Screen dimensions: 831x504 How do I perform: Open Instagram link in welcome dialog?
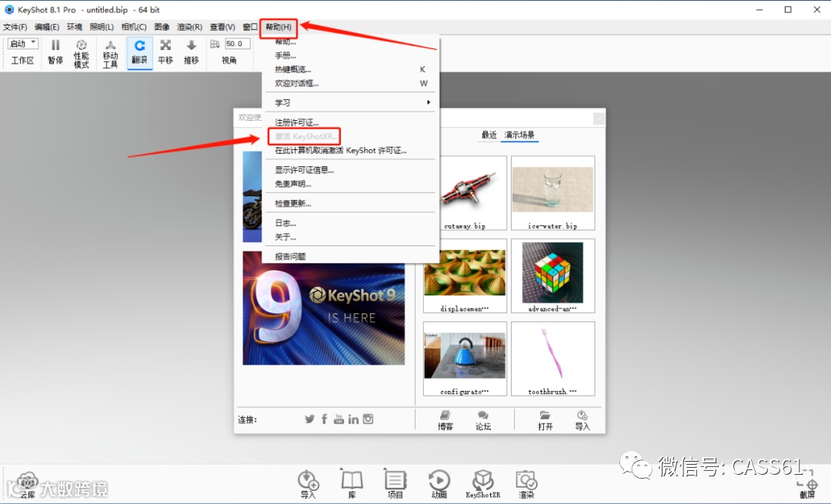(x=369, y=419)
